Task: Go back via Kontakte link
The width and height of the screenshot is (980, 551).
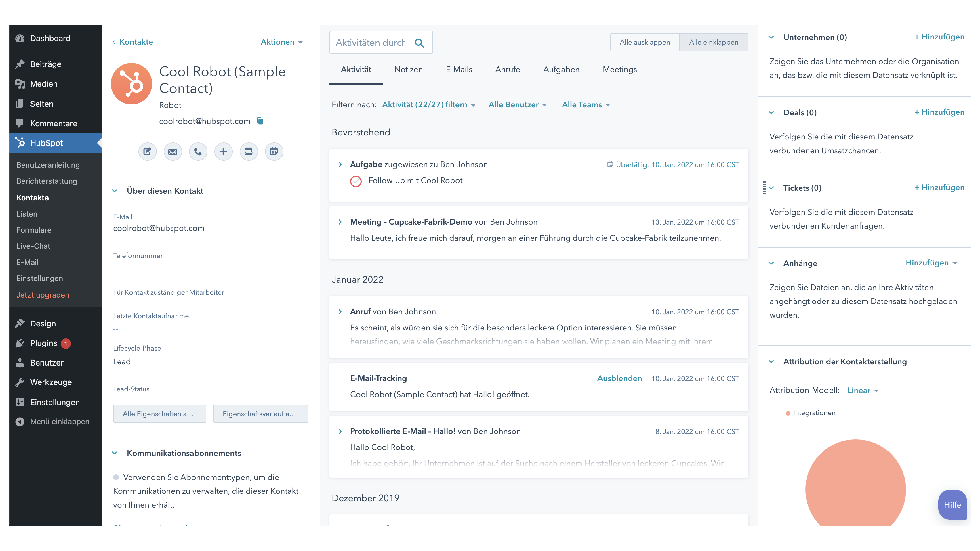Action: (133, 42)
